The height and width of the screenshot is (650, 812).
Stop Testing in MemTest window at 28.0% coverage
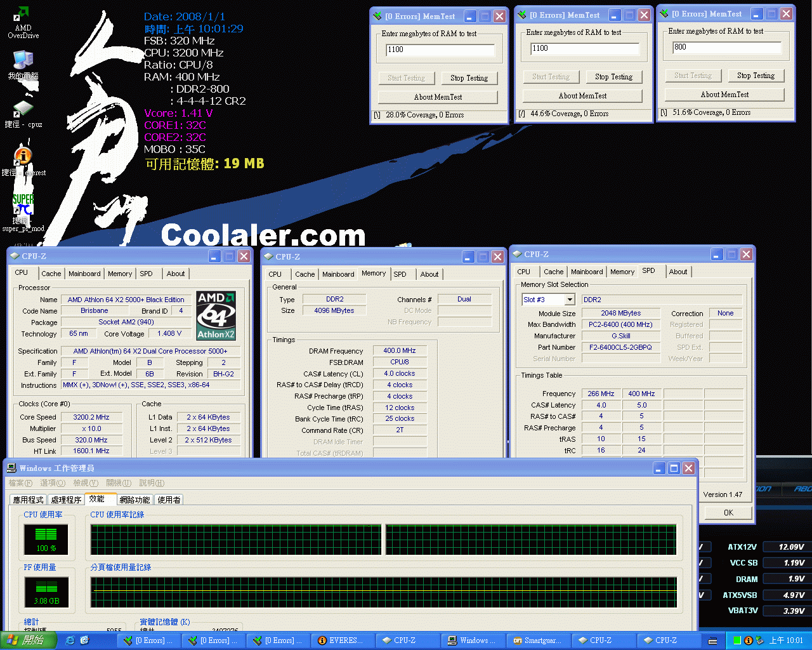click(469, 78)
